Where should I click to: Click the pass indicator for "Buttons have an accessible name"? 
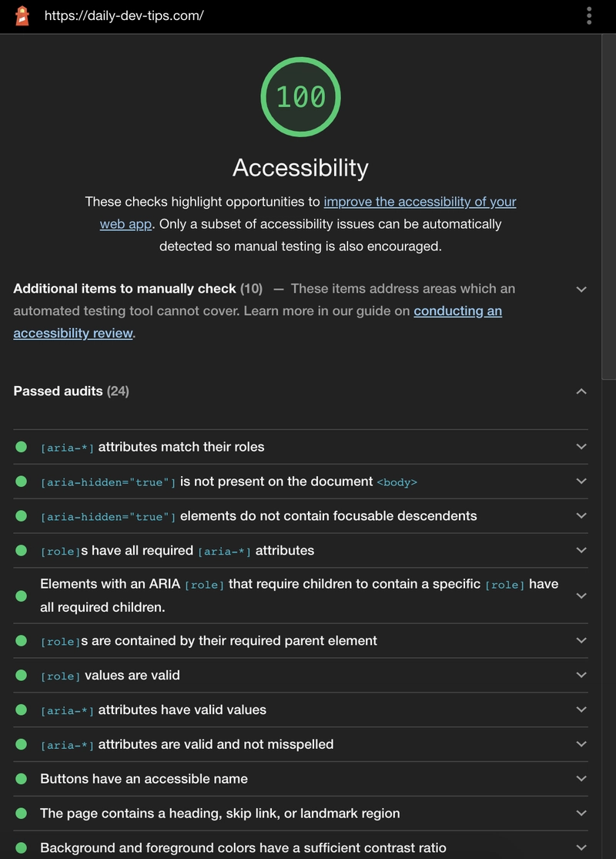[21, 779]
